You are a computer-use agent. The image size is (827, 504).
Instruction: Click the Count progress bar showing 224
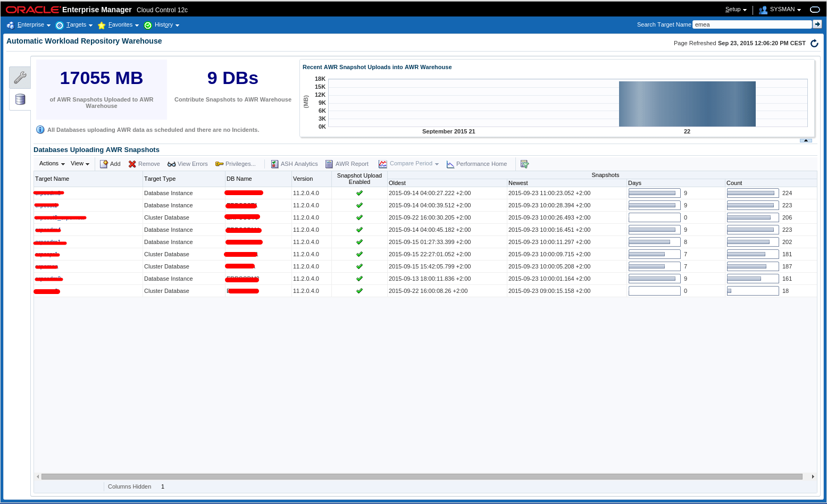point(753,193)
